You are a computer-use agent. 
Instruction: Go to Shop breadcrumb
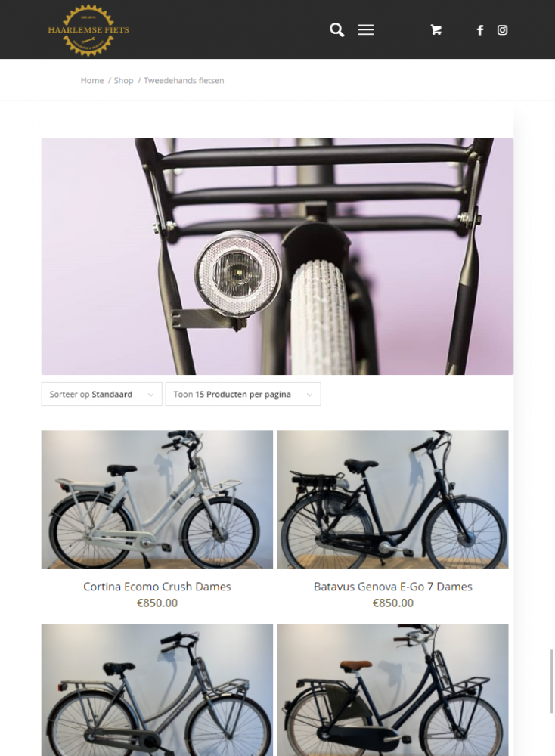click(123, 81)
